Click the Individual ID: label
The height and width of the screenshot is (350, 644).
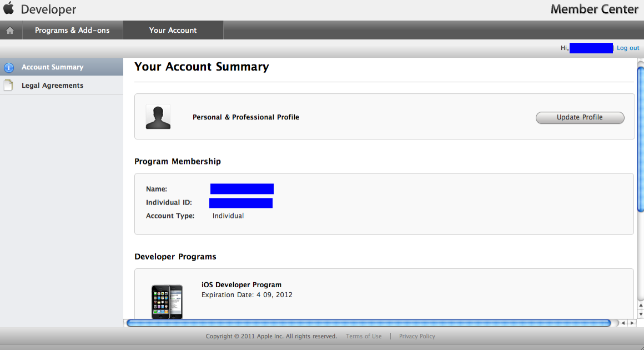[169, 203]
